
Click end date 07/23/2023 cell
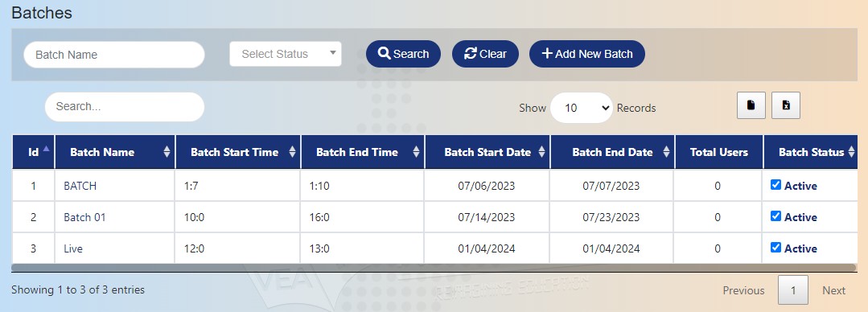tap(611, 217)
